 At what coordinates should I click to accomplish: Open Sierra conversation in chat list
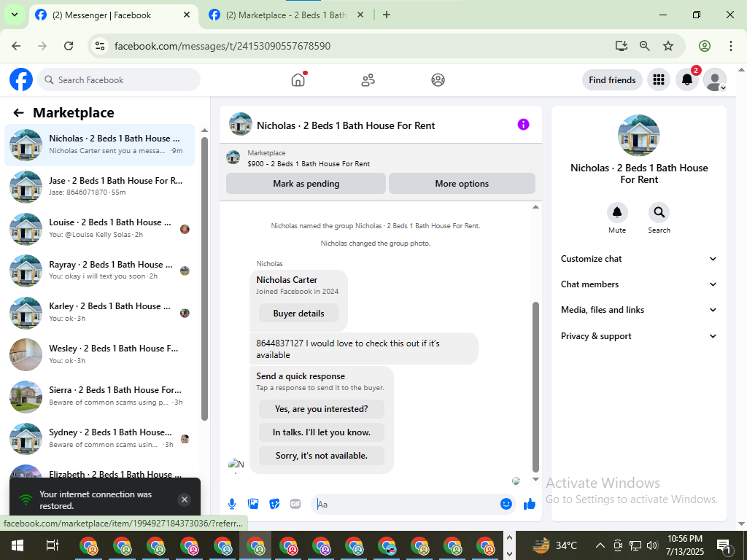pyautogui.click(x=99, y=396)
